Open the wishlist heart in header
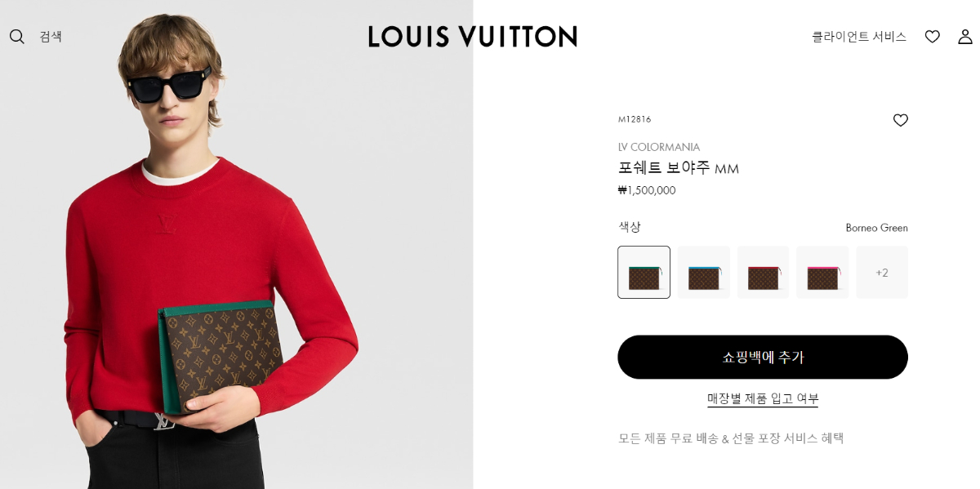Viewport: 980px width, 489px height. click(932, 37)
